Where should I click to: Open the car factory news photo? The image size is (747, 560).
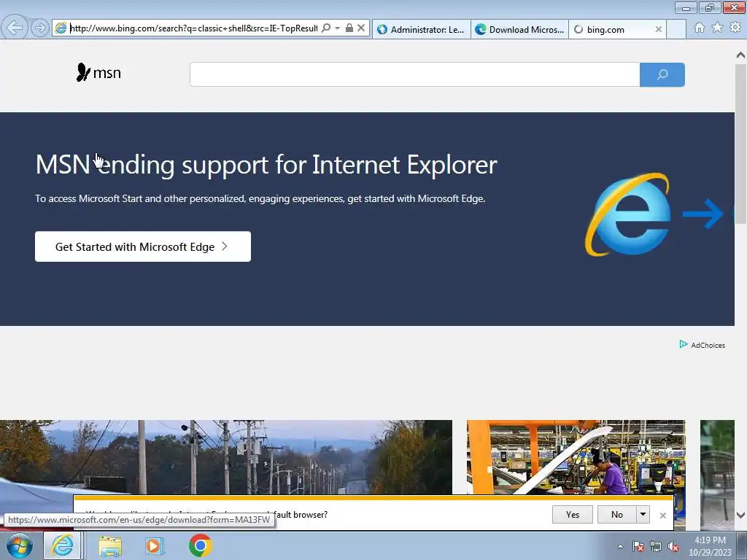[x=576, y=457]
